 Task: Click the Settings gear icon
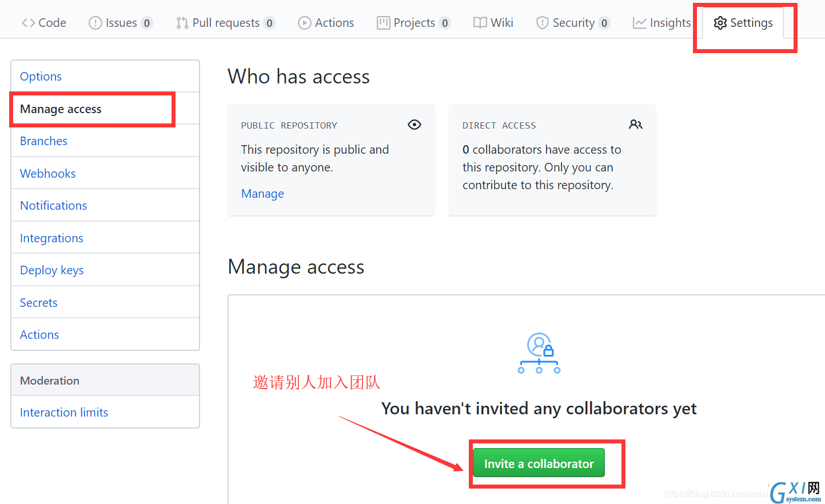click(x=720, y=23)
